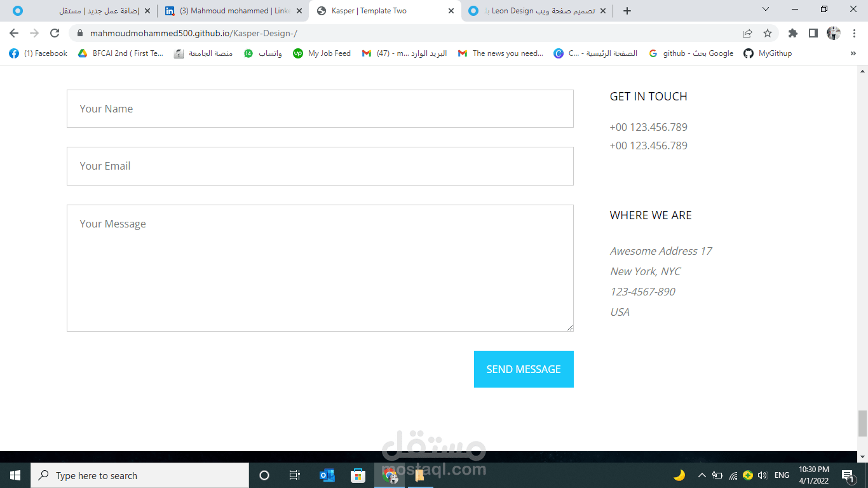Focus the Your Name field
Image resolution: width=868 pixels, height=488 pixels.
tap(320, 109)
